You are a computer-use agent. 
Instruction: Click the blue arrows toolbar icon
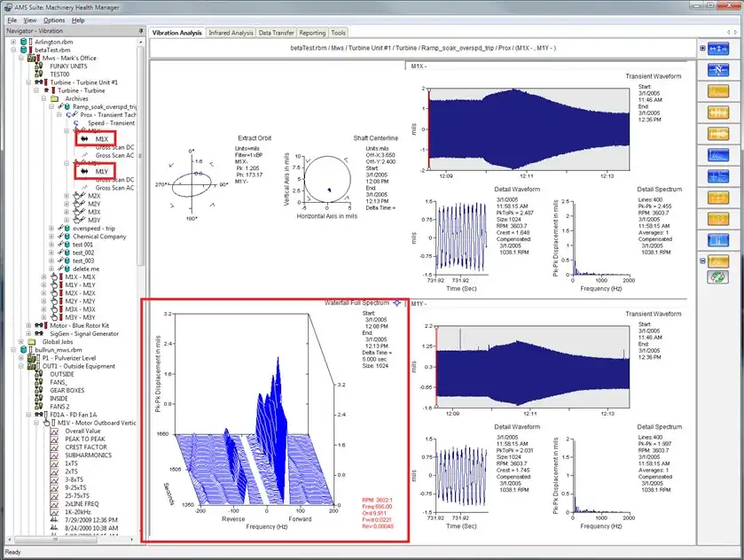[718, 49]
